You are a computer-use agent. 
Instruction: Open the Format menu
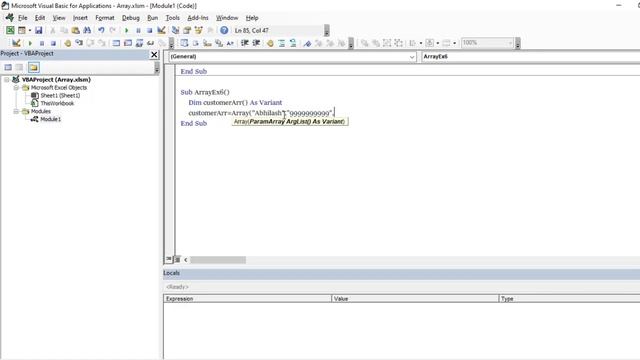pos(104,18)
